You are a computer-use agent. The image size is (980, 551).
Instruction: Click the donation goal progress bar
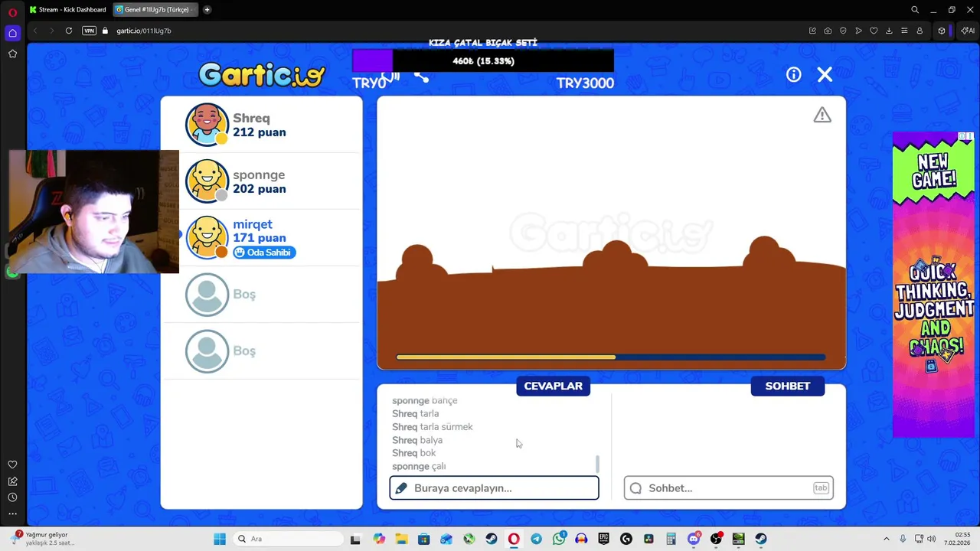[483, 61]
